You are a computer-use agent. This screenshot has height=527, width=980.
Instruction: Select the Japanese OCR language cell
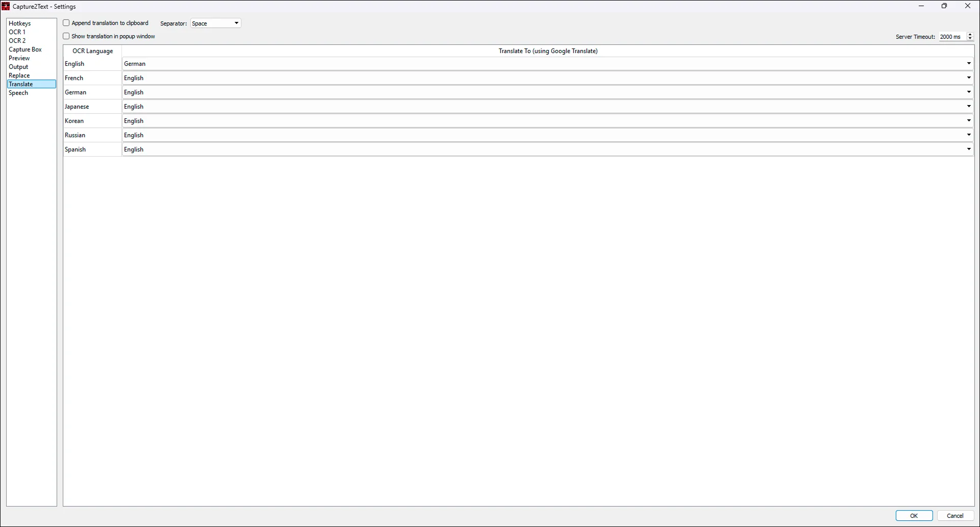pos(92,107)
